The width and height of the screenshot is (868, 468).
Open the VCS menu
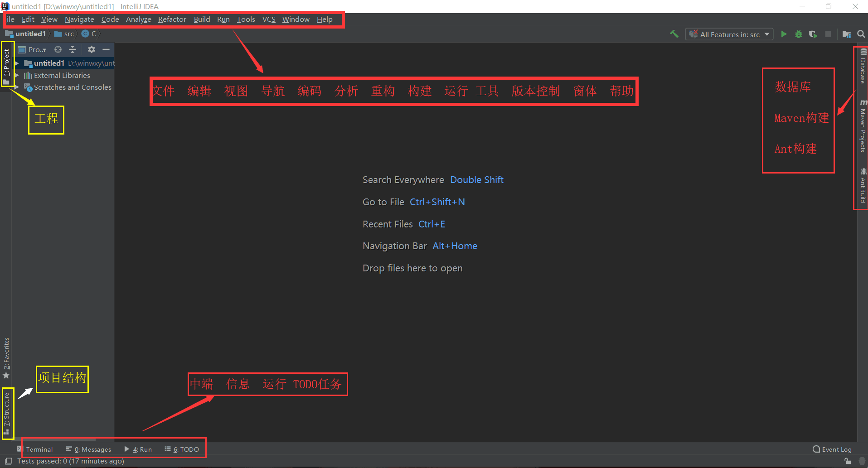tap(269, 19)
